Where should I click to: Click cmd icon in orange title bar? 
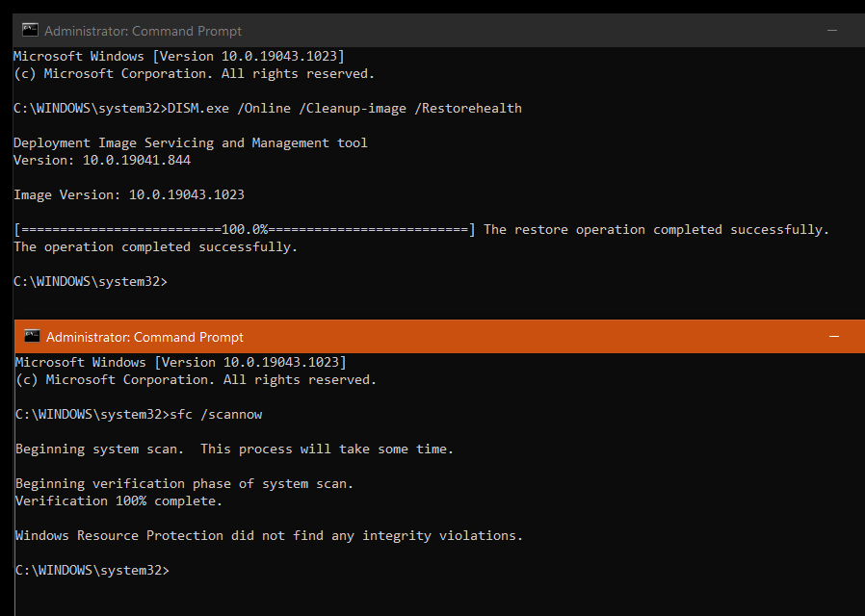32,336
